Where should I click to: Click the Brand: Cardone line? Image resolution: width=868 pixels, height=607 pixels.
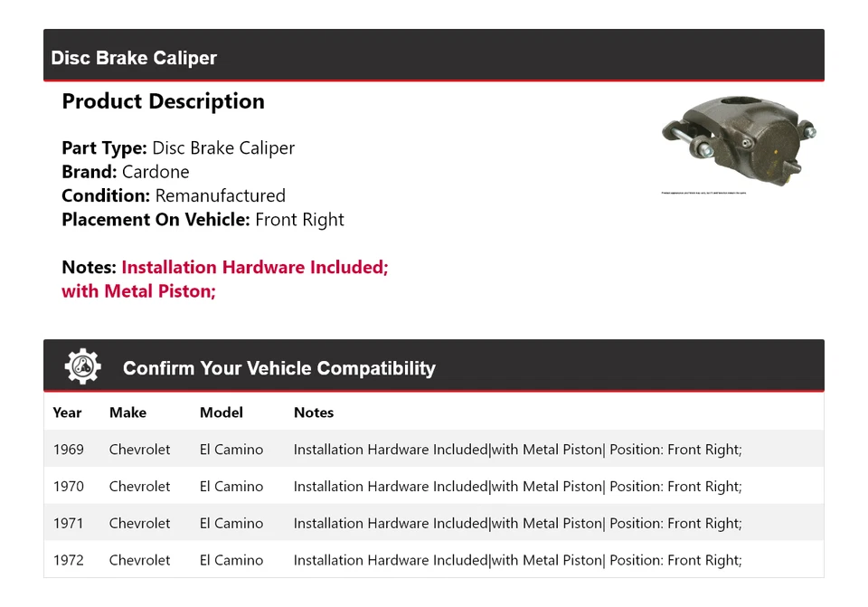126,172
